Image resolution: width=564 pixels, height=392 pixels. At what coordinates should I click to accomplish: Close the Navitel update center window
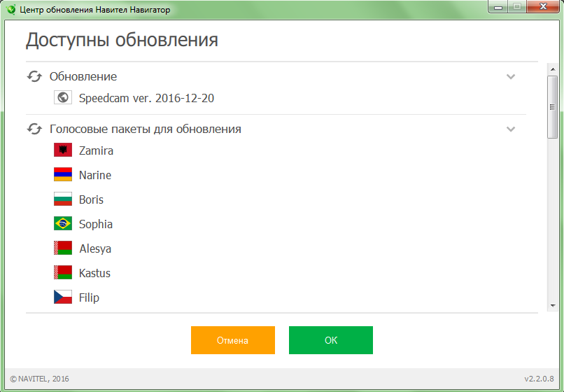click(x=544, y=7)
